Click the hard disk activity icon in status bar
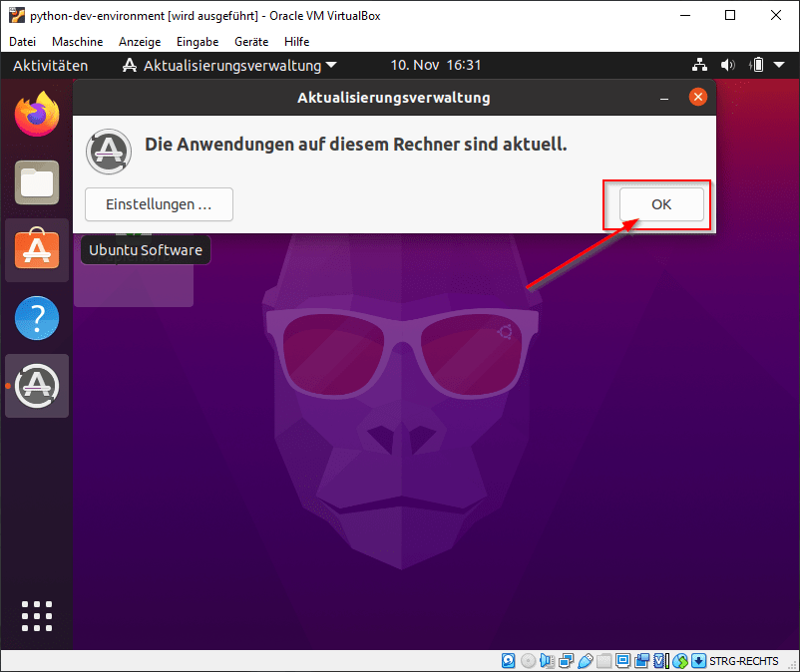Screen dimensions: 800x672 [509, 660]
